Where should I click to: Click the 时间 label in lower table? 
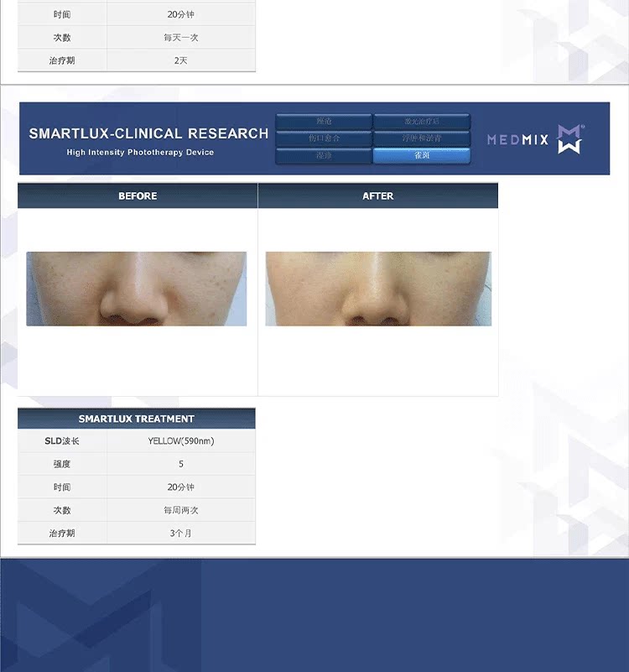(x=62, y=487)
